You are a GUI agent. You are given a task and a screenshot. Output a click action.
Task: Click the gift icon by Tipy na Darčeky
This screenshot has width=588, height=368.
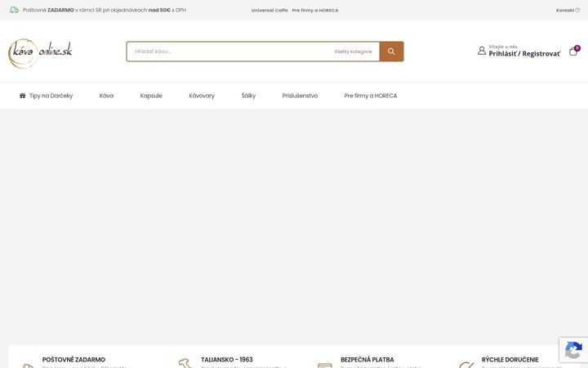[23, 96]
